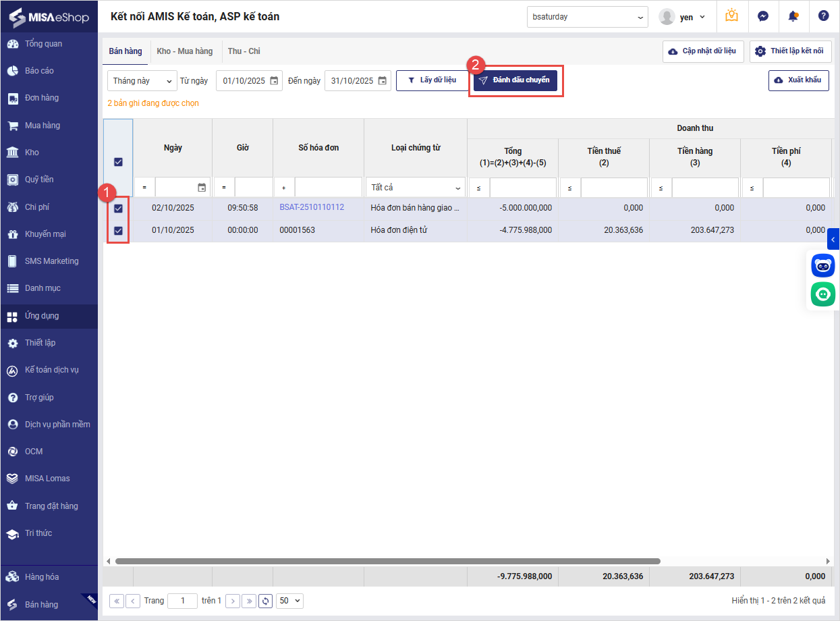The width and height of the screenshot is (840, 621).
Task: Open the Tất cả document type filter
Action: (x=416, y=188)
